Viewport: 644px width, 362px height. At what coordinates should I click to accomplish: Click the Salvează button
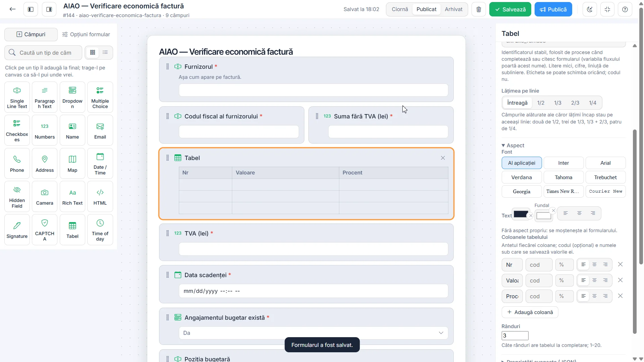510,9
